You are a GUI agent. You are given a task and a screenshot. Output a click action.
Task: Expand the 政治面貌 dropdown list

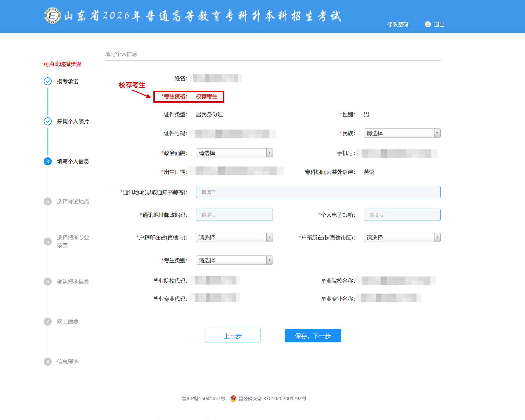[x=234, y=153]
